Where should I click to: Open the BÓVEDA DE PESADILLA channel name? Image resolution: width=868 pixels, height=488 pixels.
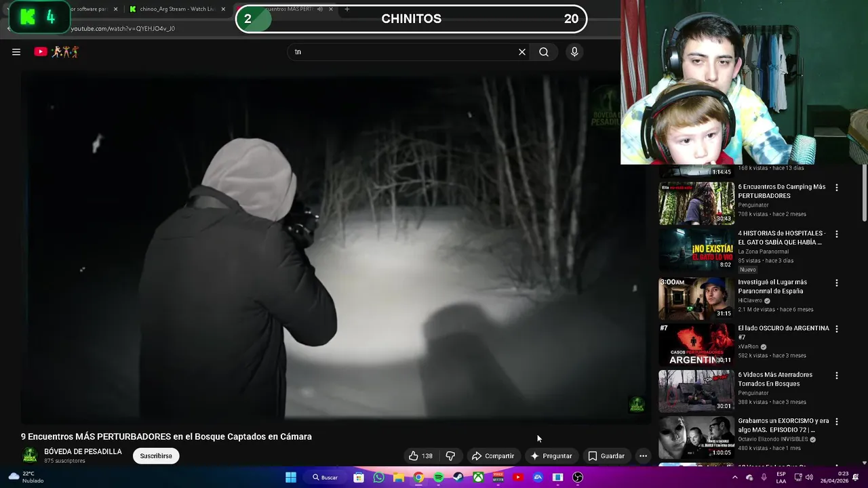coord(83,451)
